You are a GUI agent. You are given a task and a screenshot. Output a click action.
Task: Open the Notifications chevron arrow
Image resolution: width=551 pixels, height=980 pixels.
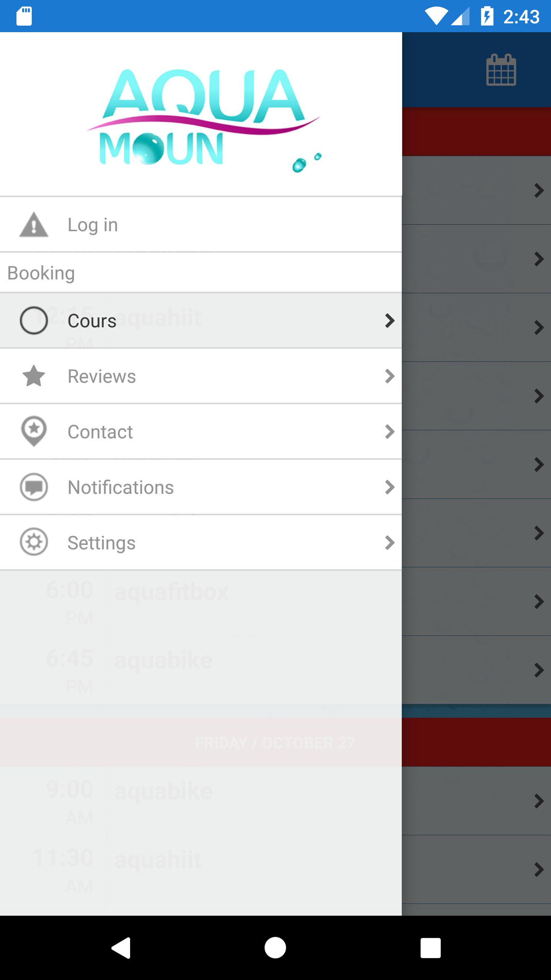390,487
